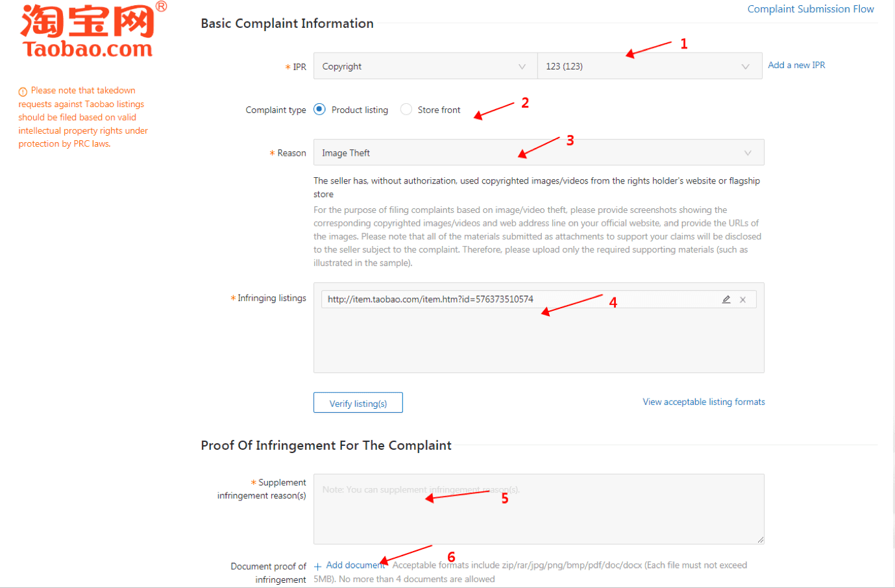Image resolution: width=895 pixels, height=588 pixels.
Task: Open the Image Theft reason dropdown
Action: [x=538, y=153]
